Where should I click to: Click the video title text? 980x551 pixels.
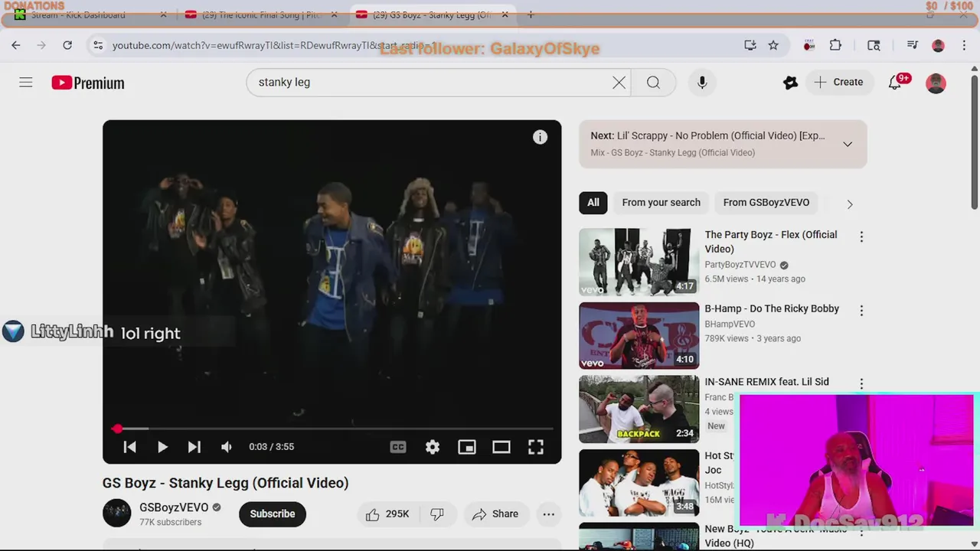226,483
